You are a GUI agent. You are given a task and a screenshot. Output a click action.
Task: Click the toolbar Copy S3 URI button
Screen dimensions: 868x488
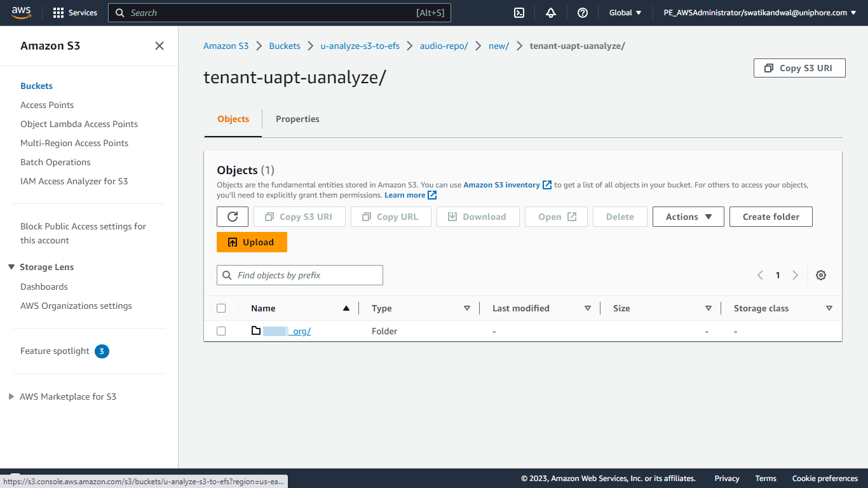coord(299,217)
